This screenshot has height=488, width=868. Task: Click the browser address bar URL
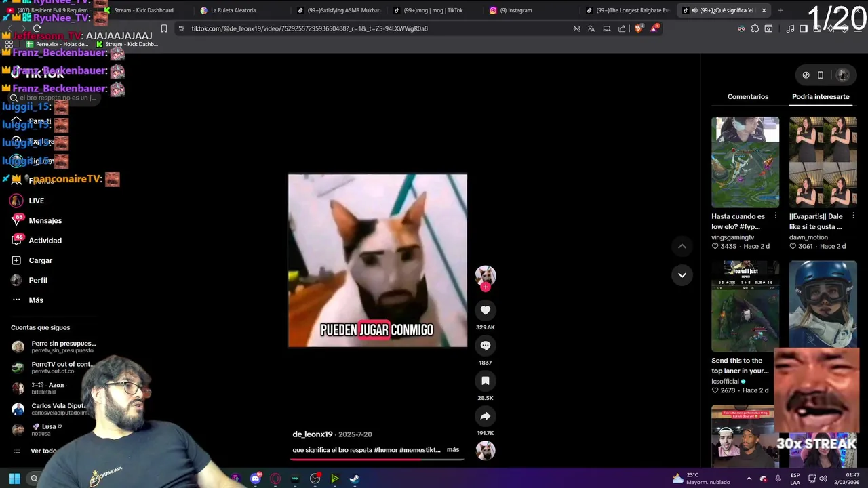(x=309, y=28)
